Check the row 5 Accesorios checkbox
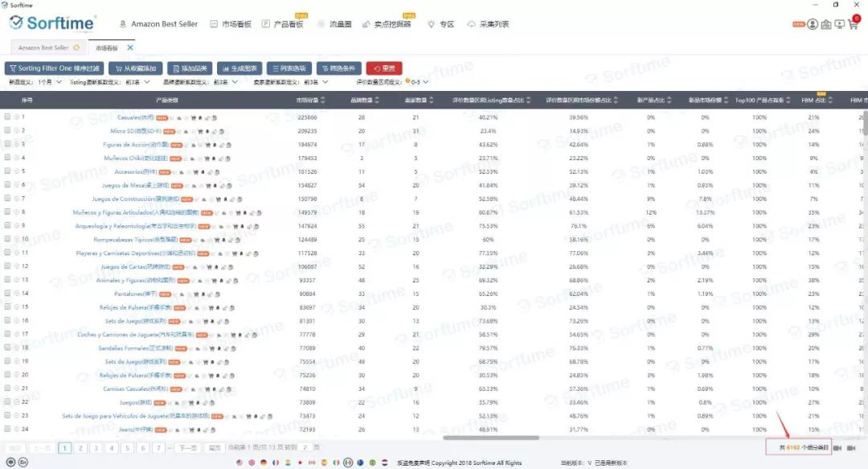This screenshot has width=868, height=469. 7,171
